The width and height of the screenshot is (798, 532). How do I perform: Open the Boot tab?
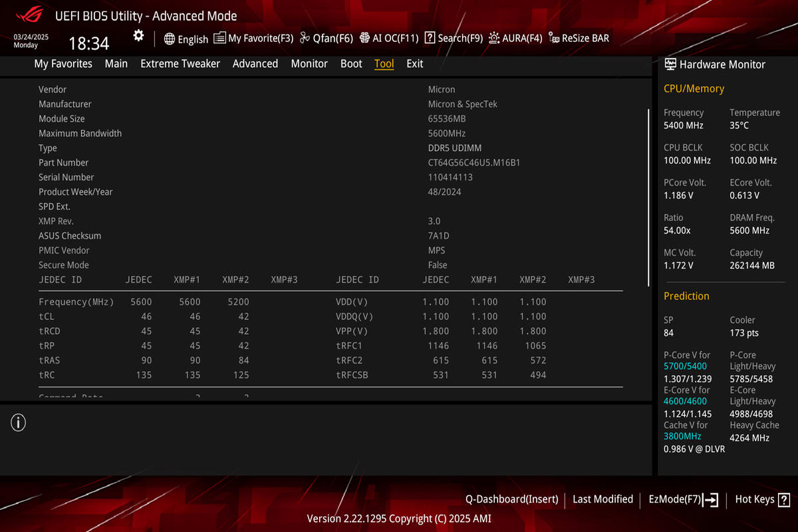coord(351,64)
